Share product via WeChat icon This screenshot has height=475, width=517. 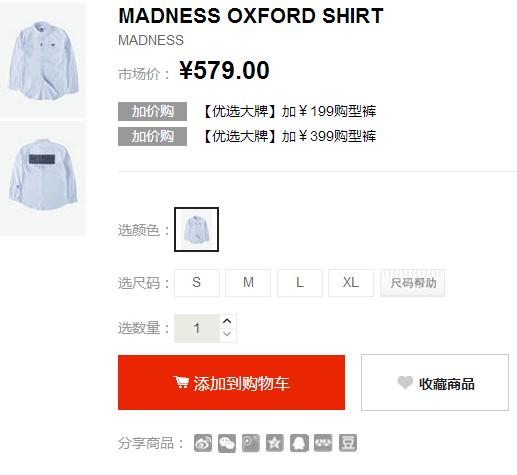(x=227, y=443)
